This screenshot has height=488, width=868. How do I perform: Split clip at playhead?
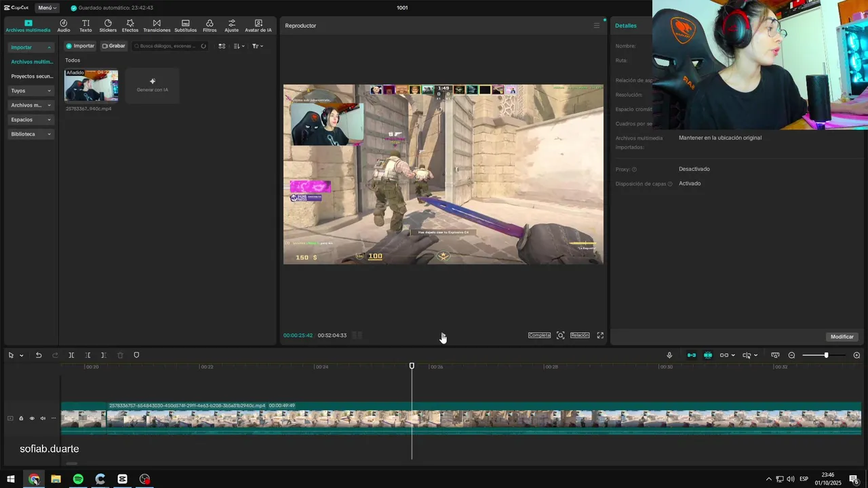click(x=71, y=355)
